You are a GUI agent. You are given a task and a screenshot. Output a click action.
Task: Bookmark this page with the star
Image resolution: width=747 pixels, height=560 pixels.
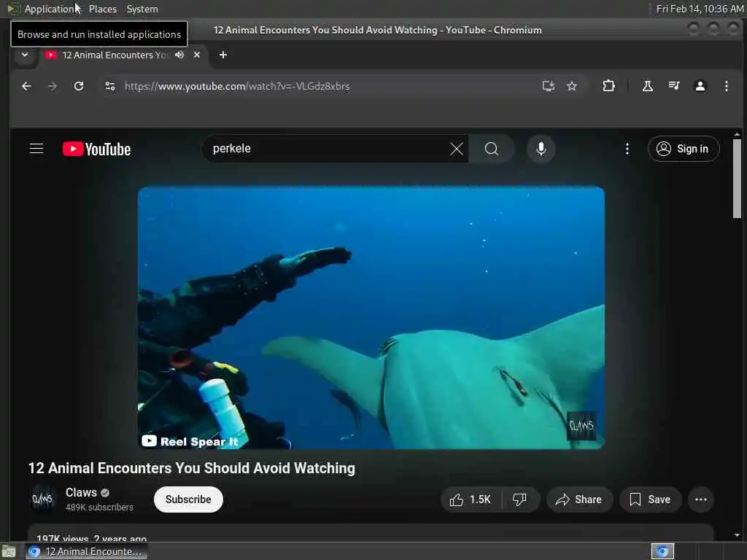tap(572, 86)
